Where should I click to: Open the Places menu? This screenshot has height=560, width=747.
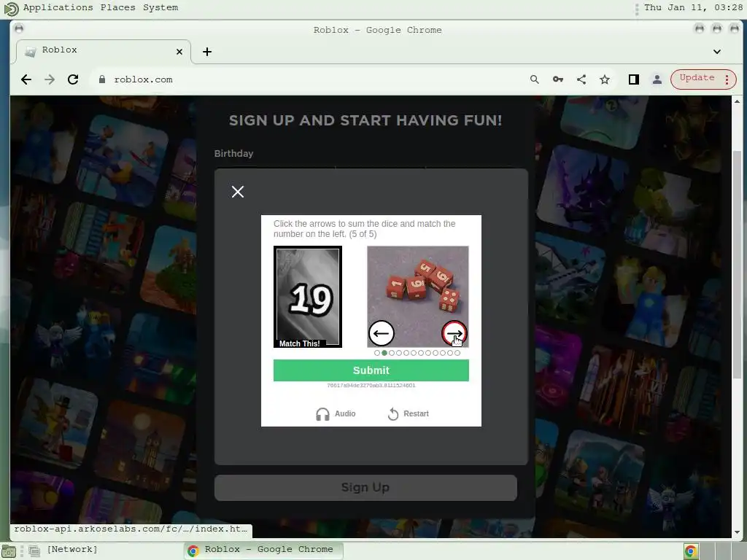pos(117,7)
